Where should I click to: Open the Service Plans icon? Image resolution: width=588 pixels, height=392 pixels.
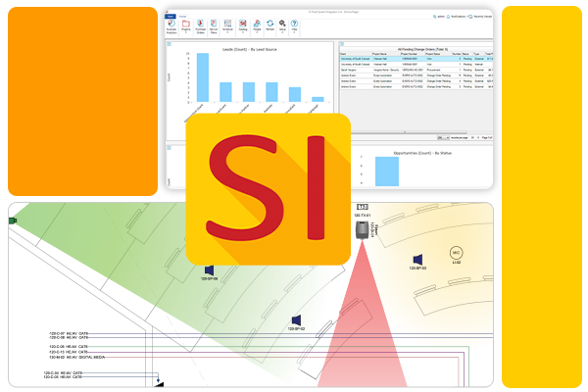coord(214,27)
